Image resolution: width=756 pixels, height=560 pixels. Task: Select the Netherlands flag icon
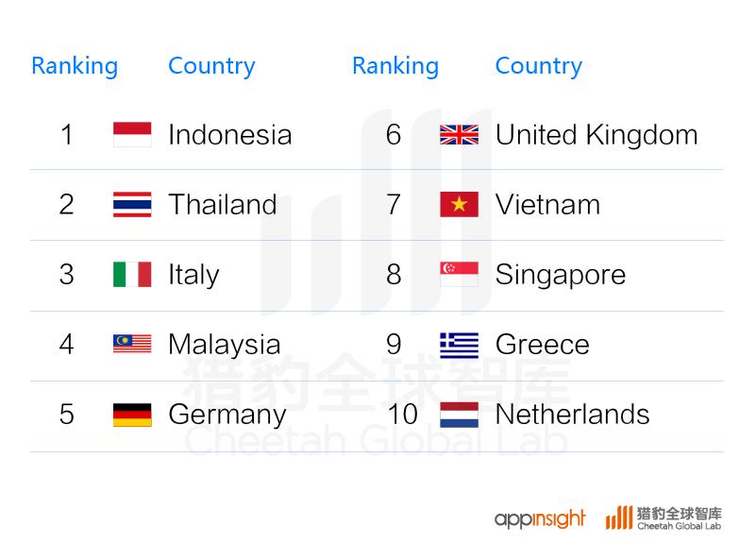(459, 415)
